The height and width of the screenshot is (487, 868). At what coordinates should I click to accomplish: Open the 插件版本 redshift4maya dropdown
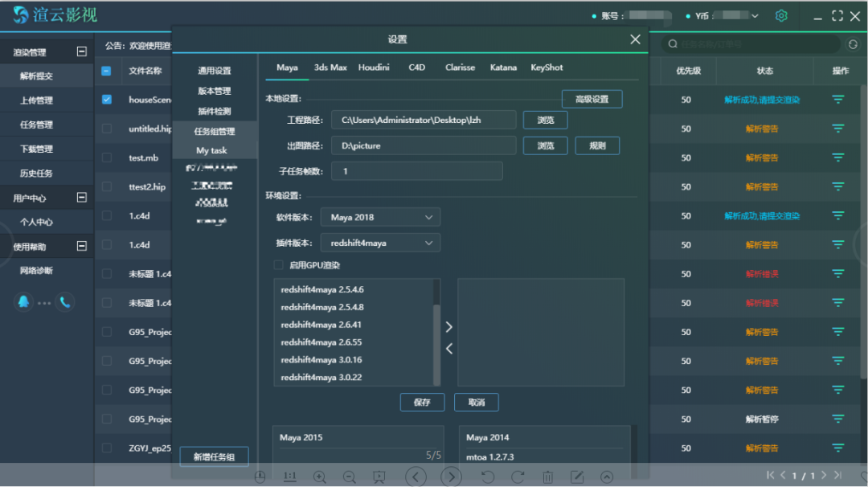tap(380, 243)
